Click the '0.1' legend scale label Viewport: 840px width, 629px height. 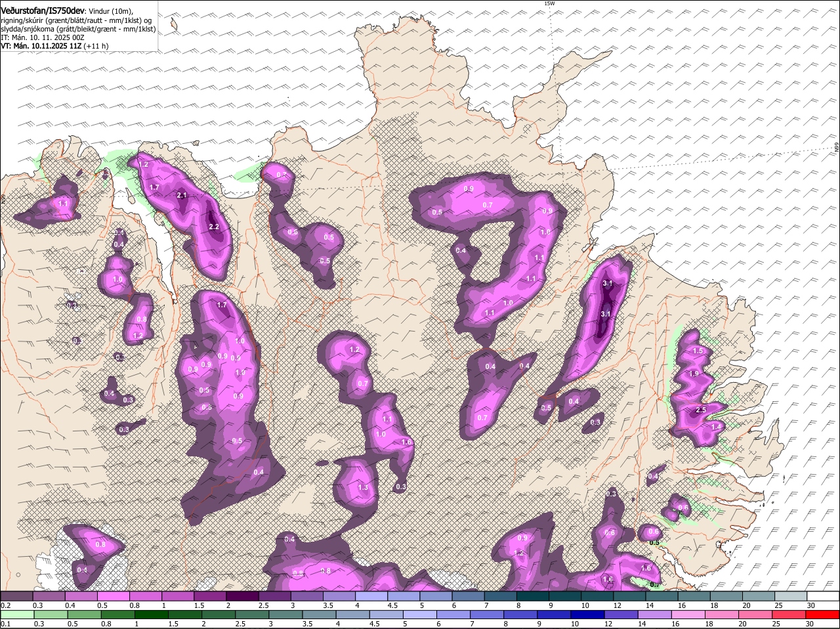[6, 624]
